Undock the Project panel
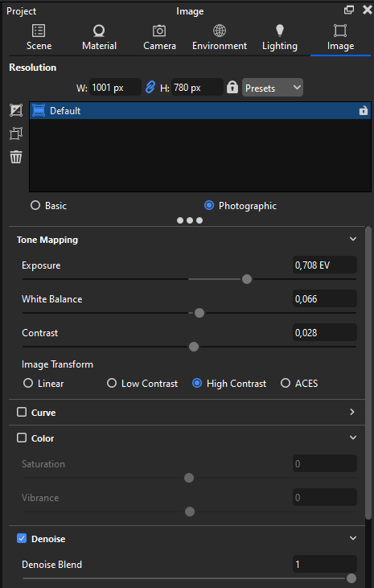374x588 pixels. tap(349, 10)
